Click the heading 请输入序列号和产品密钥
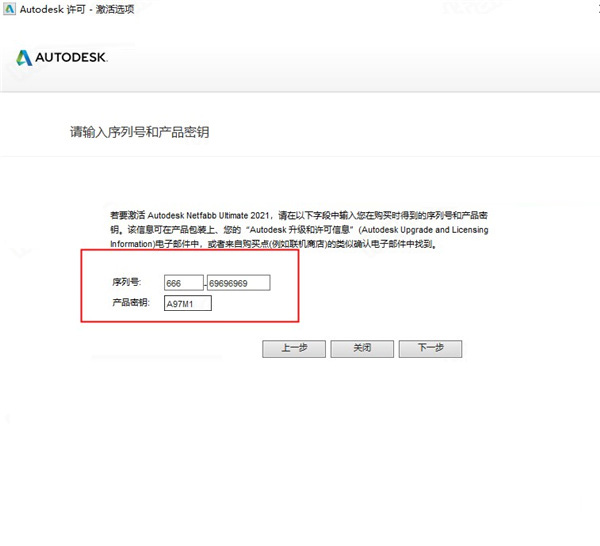 click(x=140, y=132)
